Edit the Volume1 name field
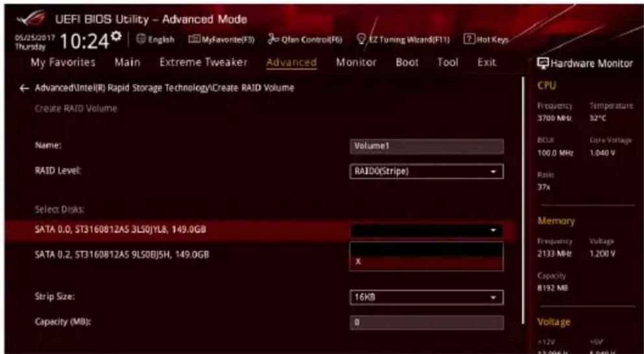The height and width of the screenshot is (354, 644). [427, 146]
